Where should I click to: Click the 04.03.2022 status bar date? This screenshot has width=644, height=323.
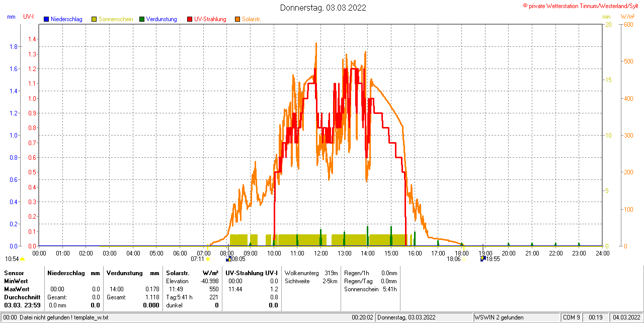[x=625, y=317]
